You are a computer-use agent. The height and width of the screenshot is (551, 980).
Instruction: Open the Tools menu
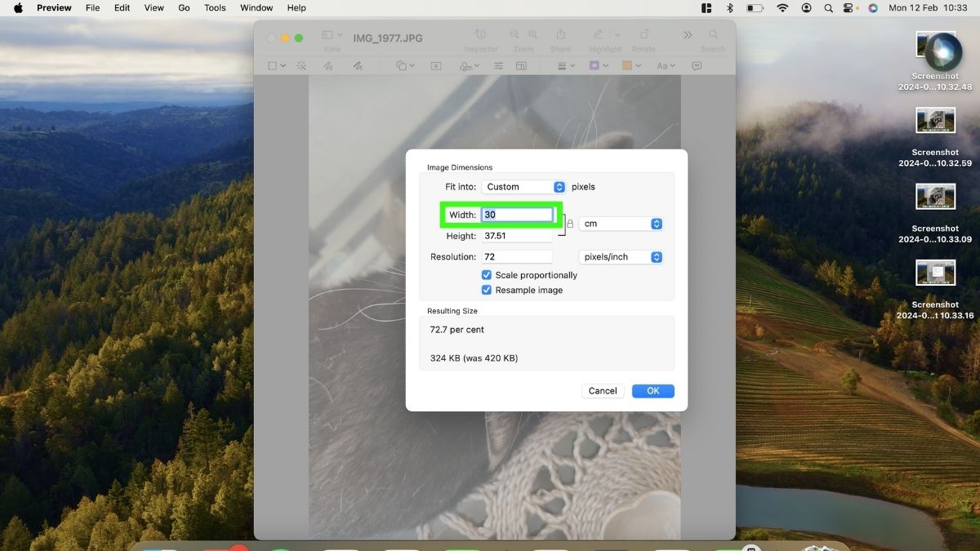tap(215, 8)
